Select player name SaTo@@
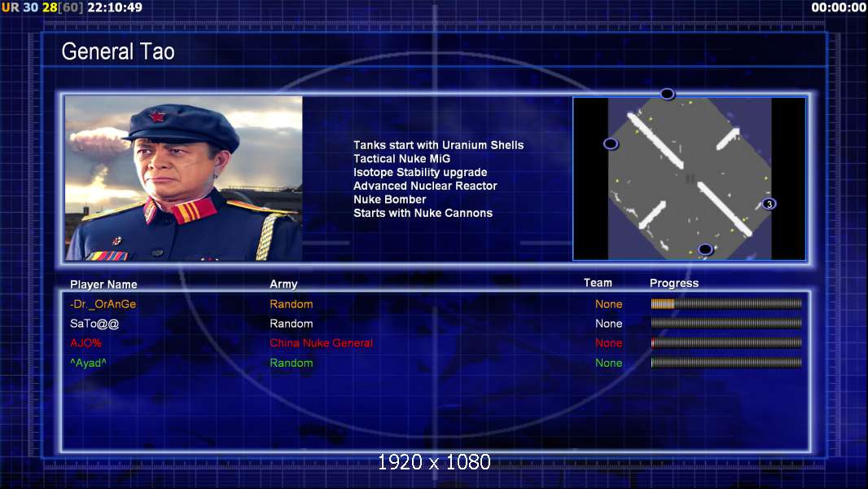Viewport: 868px width, 489px height. click(x=94, y=324)
